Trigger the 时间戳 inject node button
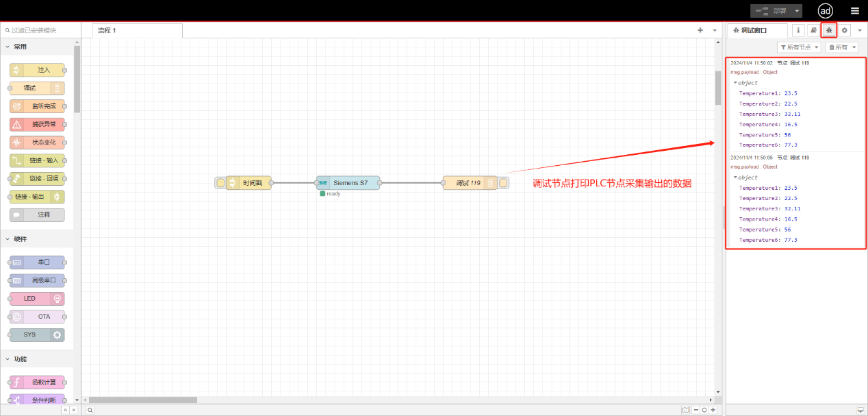The width and height of the screenshot is (868, 416). (x=220, y=183)
